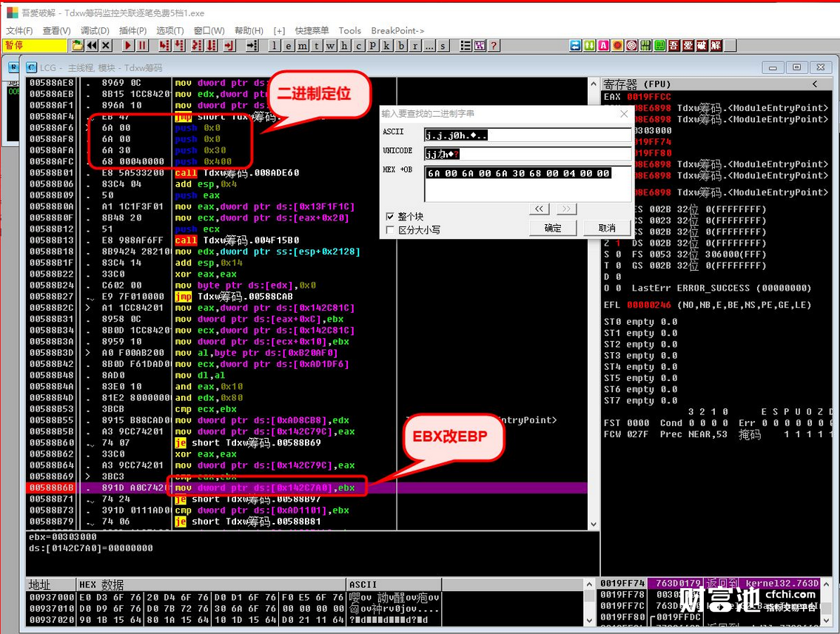
Task: Open Windows list with 'w' button
Action: click(x=331, y=46)
